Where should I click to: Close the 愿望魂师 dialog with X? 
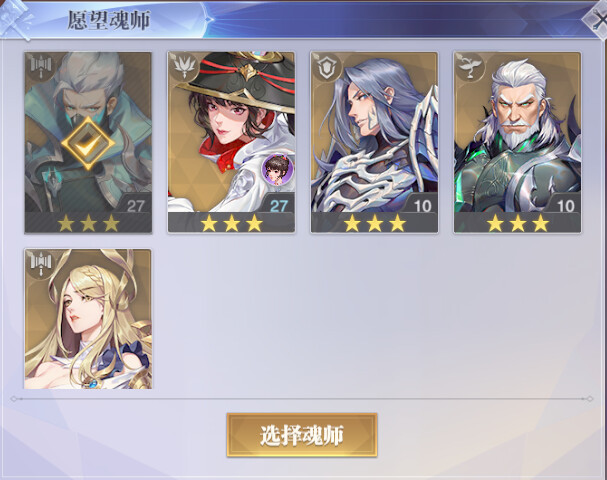598,19
